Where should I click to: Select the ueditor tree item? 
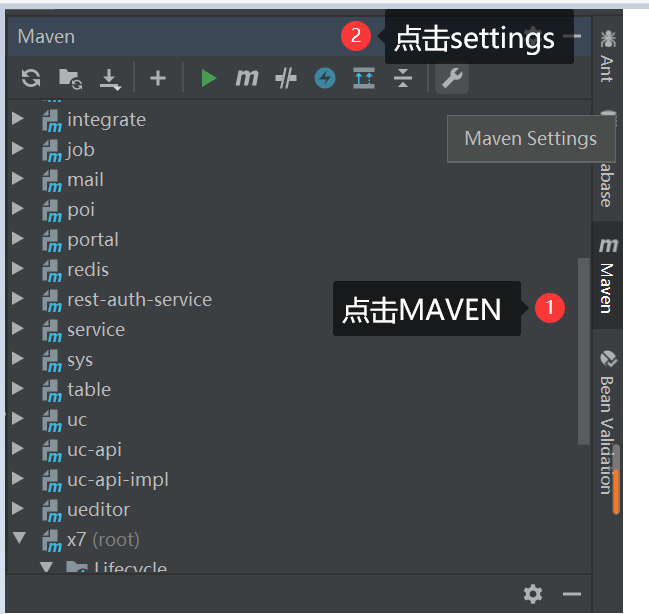click(x=99, y=510)
